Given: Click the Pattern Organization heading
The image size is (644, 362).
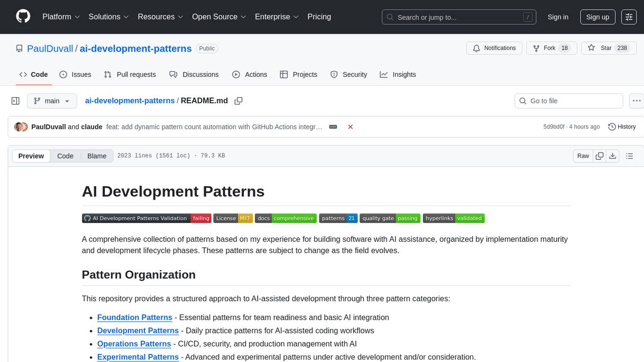Looking at the screenshot, I should click(139, 275).
